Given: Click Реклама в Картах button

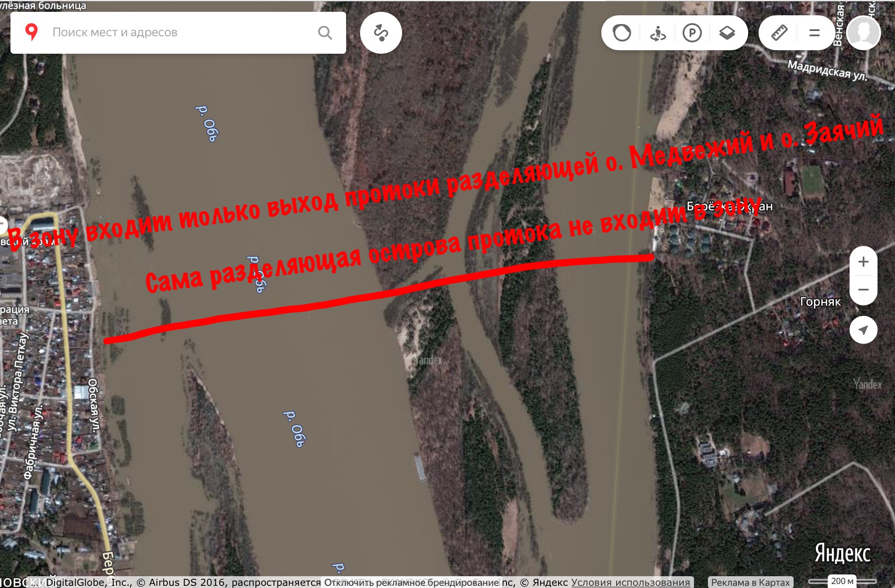Looking at the screenshot, I should (x=750, y=582).
